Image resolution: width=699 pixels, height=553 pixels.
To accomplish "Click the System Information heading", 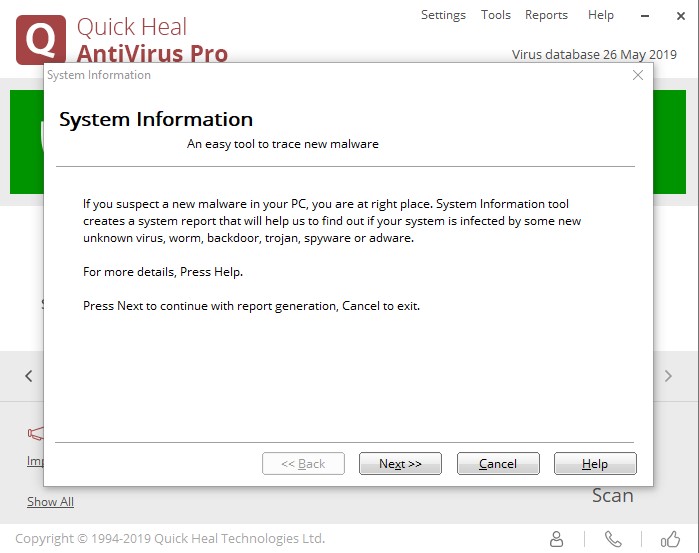I will (156, 120).
